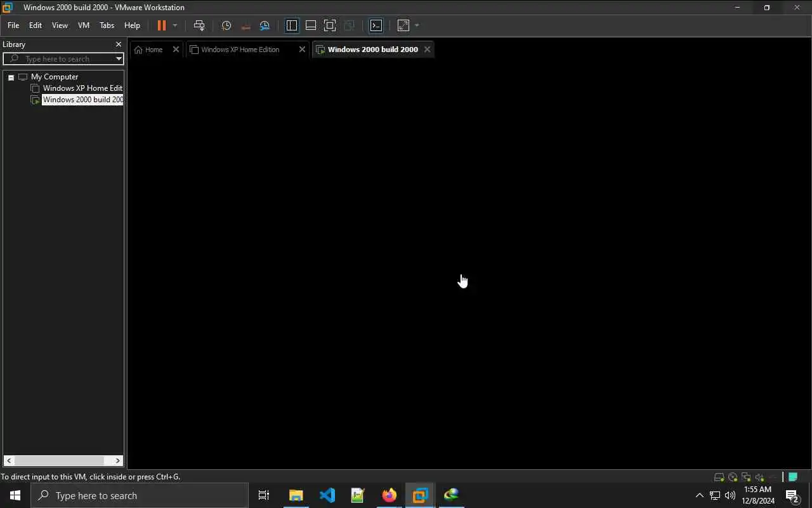Close the Windows 2000 build 2000 tab

pos(427,50)
